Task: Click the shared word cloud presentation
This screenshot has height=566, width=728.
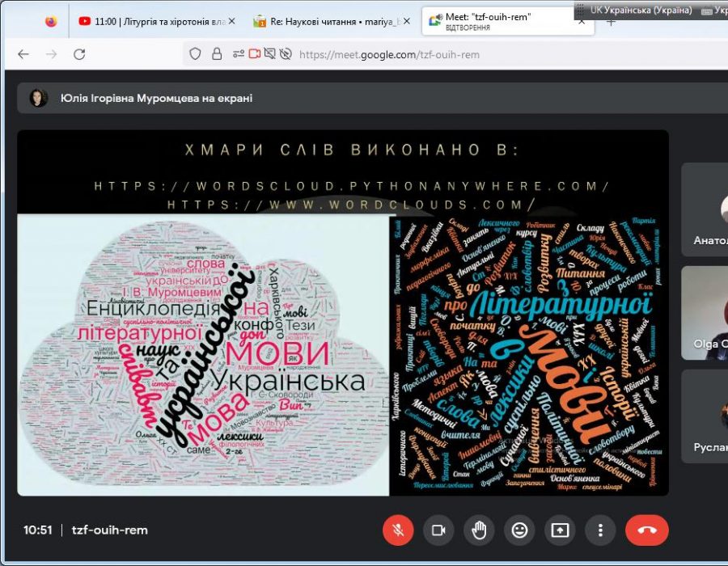Action: (x=343, y=312)
